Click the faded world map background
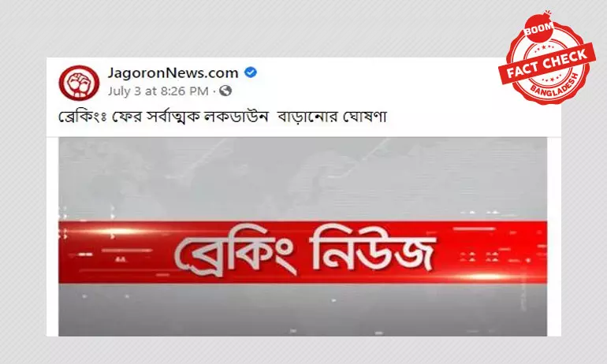 [303, 179]
